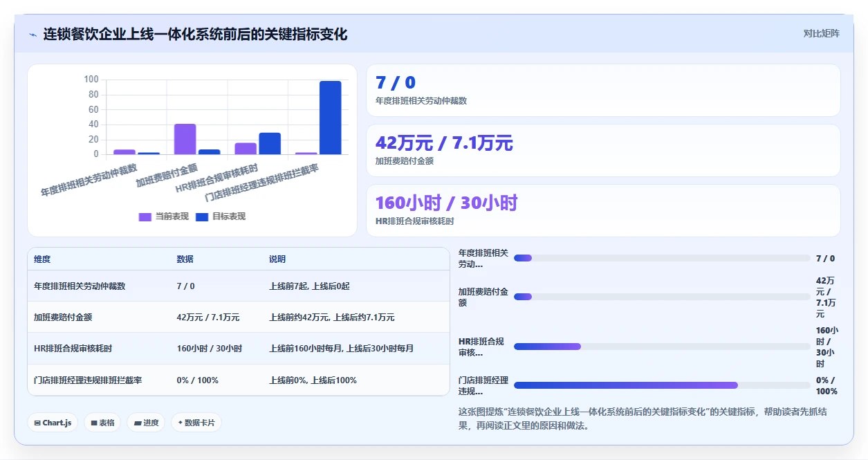Click table cell 年度排班相关劳动仲裁数

(x=80, y=286)
